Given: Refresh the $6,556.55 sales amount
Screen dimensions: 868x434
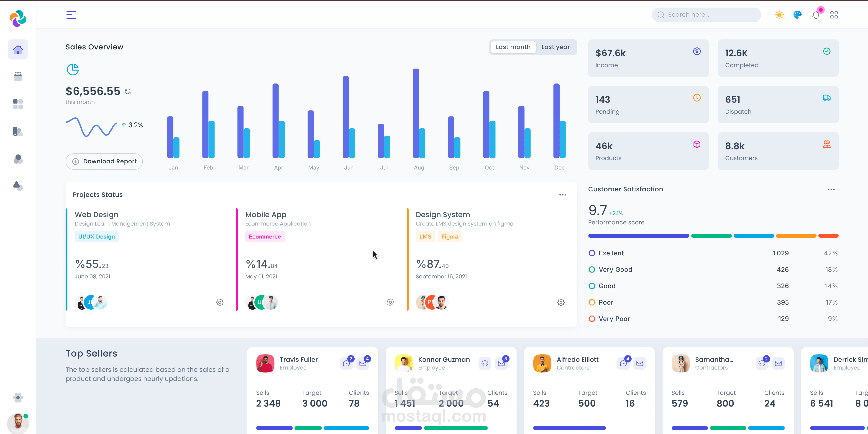Looking at the screenshot, I should 128,91.
